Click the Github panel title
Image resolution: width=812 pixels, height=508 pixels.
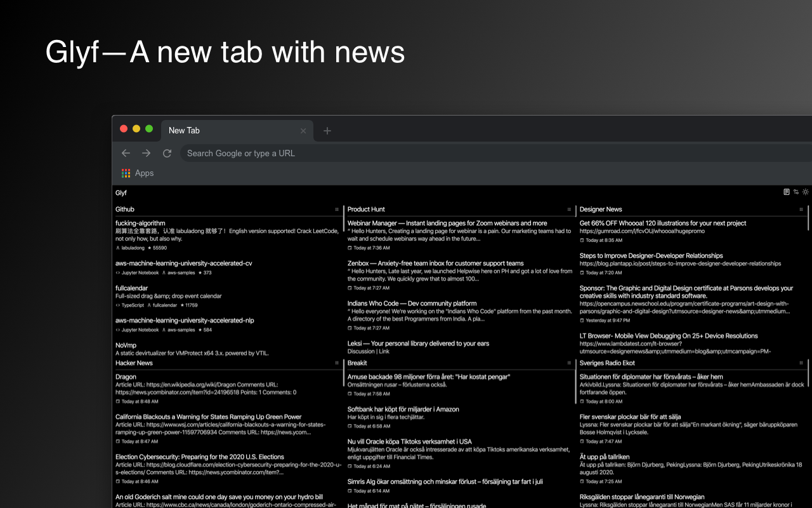(x=125, y=210)
